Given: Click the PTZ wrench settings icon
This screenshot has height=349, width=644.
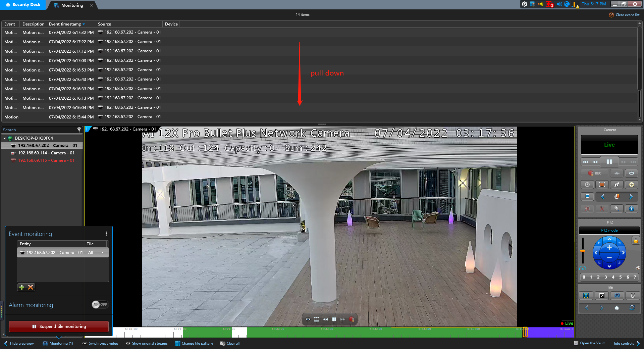Looking at the screenshot, I should click(x=637, y=267).
